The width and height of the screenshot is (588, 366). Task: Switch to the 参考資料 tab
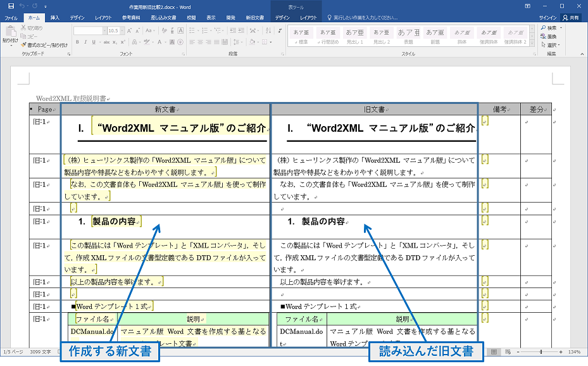click(x=131, y=18)
